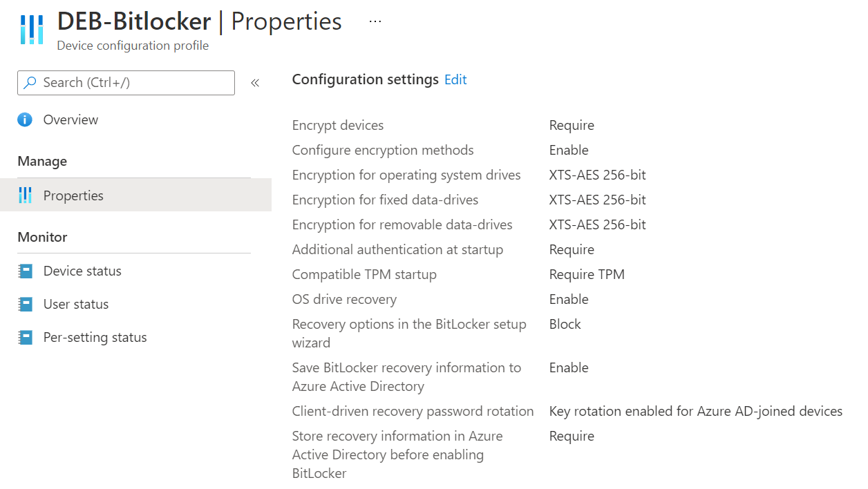Open the Overview page
Image resolution: width=868 pixels, height=489 pixels.
[70, 119]
